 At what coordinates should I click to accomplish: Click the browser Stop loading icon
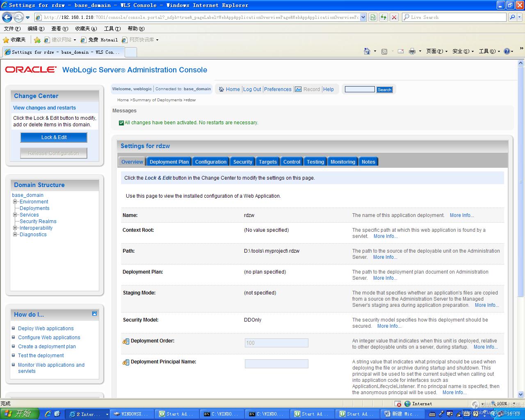pos(394,17)
